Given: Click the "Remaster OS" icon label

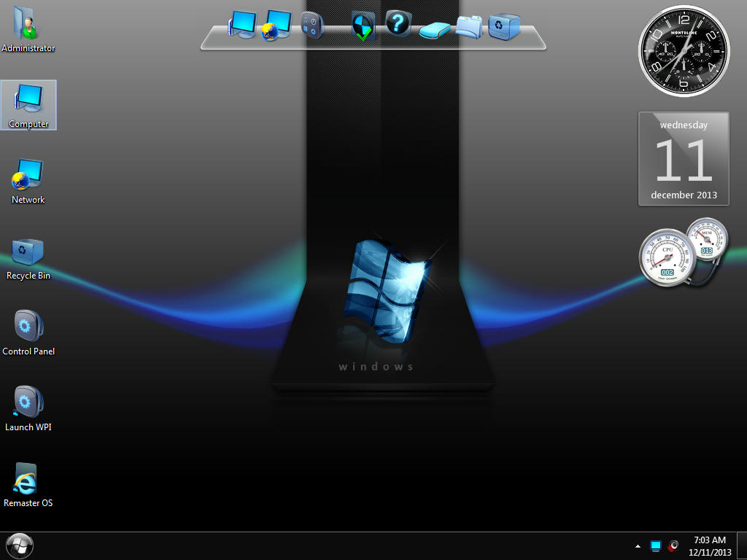Looking at the screenshot, I should pyautogui.click(x=28, y=503).
